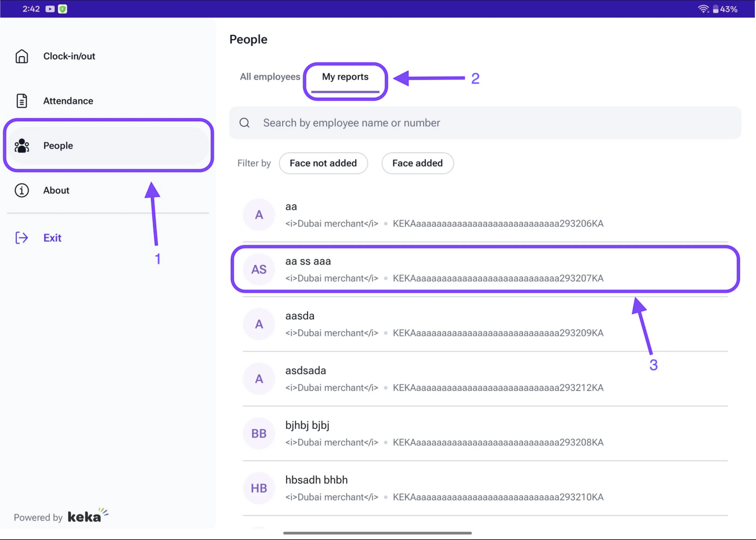This screenshot has height=540, width=756.
Task: Open the Attendance menu item
Action: click(x=68, y=101)
